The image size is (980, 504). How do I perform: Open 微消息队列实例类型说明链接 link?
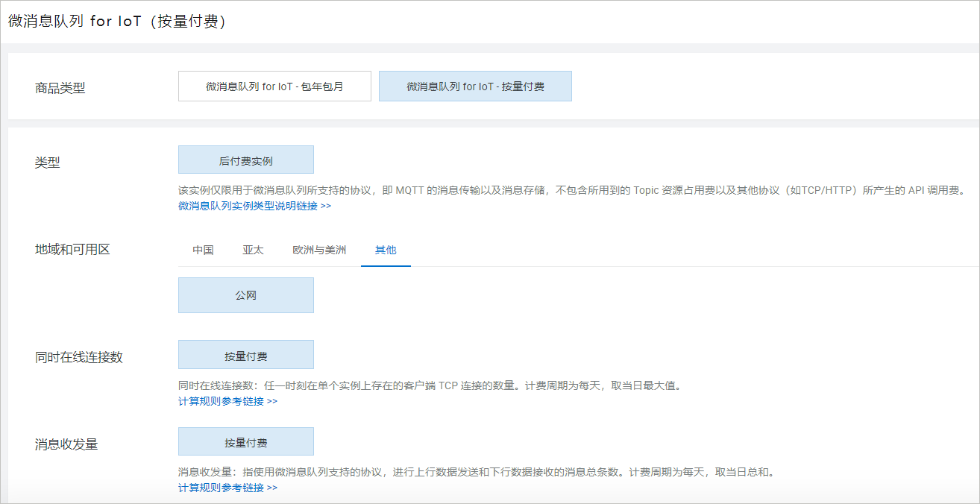point(254,206)
